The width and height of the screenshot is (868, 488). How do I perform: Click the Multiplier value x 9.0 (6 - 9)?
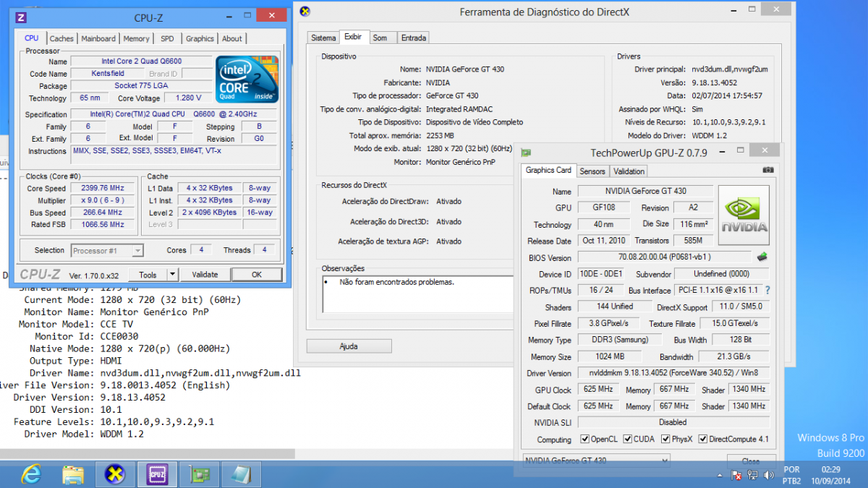103,200
